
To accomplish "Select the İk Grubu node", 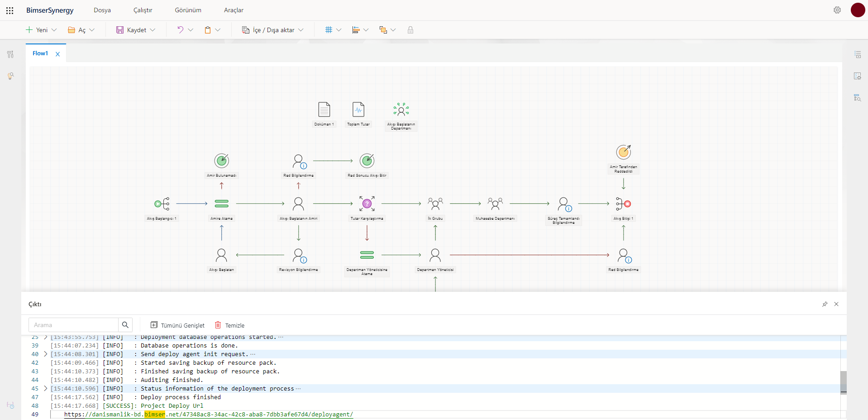I will click(435, 204).
